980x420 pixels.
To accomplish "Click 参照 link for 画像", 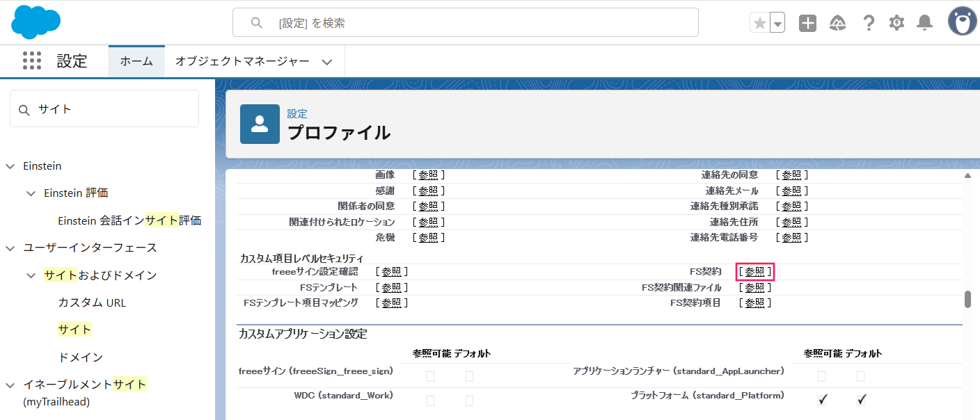I will coord(428,175).
